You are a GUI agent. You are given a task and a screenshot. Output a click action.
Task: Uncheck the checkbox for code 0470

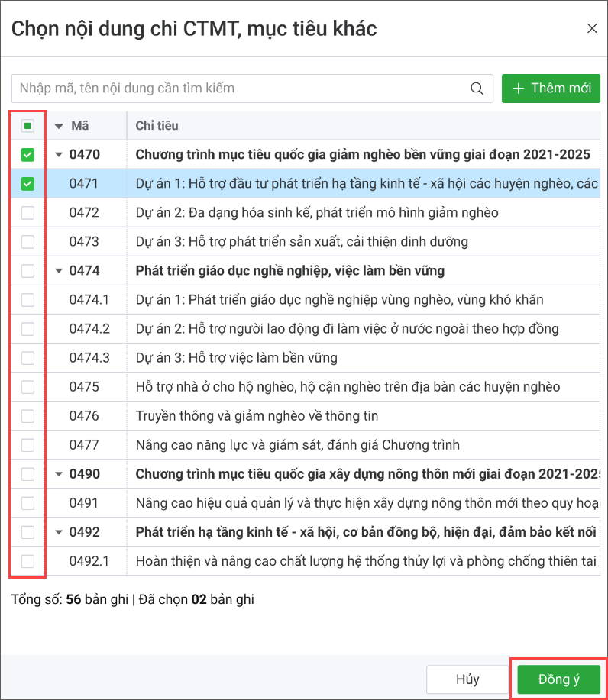[x=27, y=155]
